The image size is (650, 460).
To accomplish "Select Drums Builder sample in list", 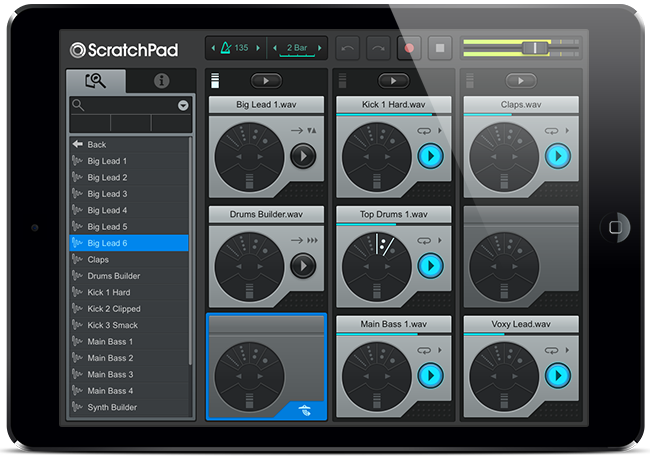I will pyautogui.click(x=129, y=276).
